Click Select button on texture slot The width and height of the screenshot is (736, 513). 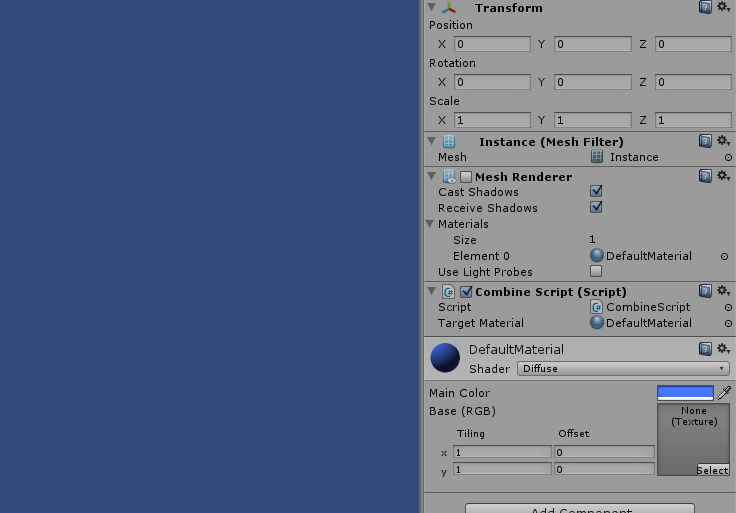pos(713,470)
